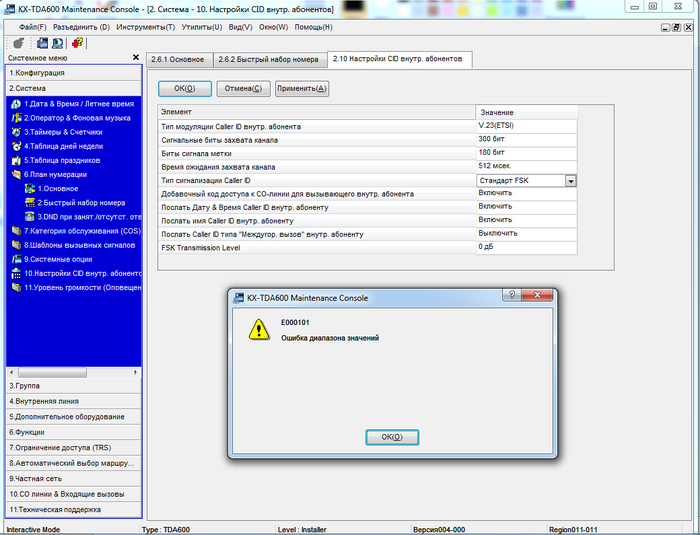
Task: Click system menu scrollbar left arrow
Action: (12, 372)
